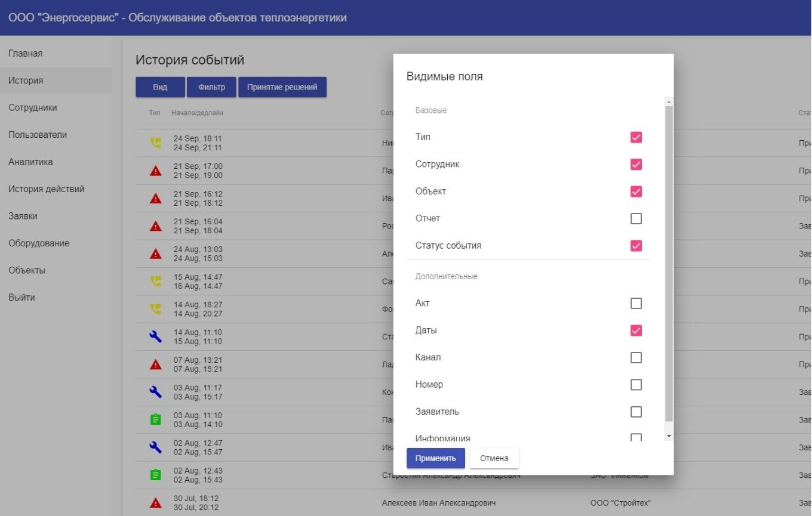The height and width of the screenshot is (516, 812).
Task: Enable the Заявитель field checkbox
Action: (636, 412)
